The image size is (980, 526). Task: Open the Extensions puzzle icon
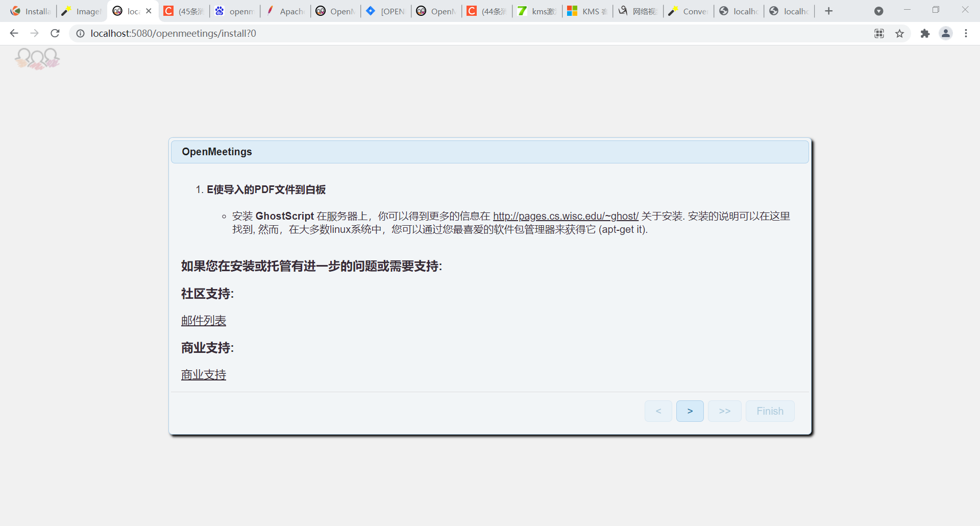925,33
